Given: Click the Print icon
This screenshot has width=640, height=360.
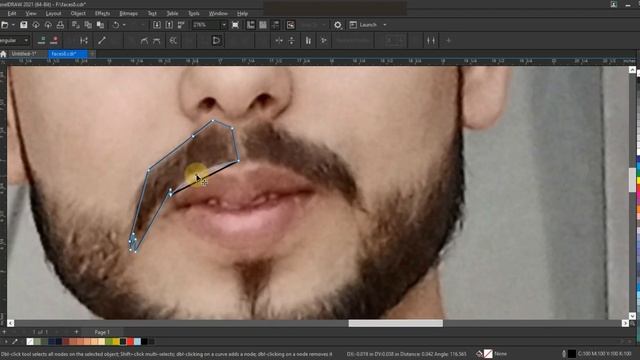Looking at the screenshot, I should [x=60, y=25].
